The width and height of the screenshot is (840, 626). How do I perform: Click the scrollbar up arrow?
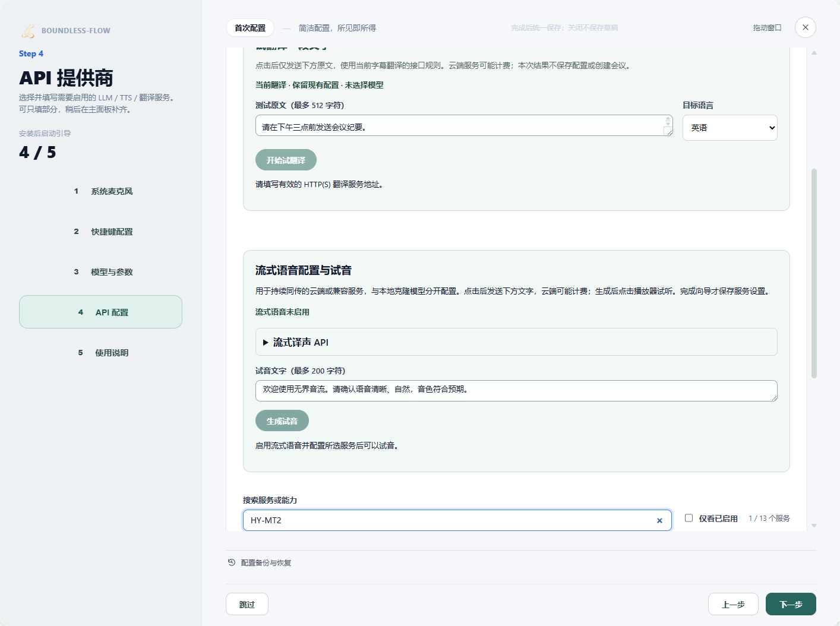pyautogui.click(x=814, y=53)
